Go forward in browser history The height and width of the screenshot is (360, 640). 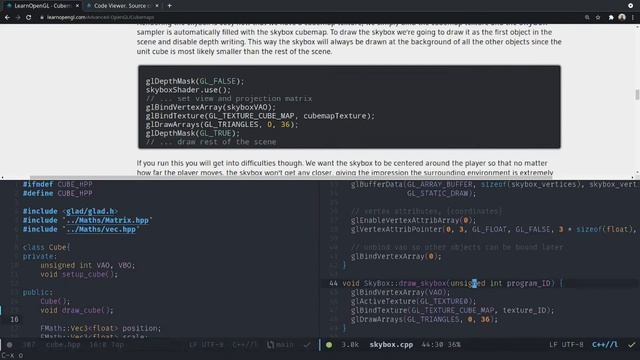click(18, 18)
